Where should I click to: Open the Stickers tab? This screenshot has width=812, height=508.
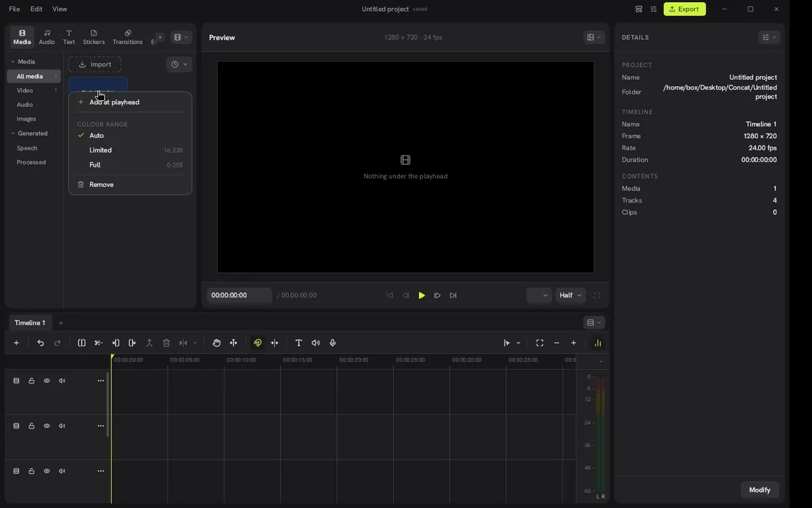point(93,37)
